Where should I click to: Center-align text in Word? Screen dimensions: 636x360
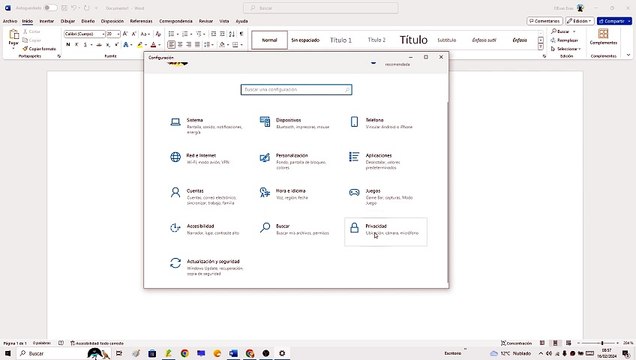click(x=180, y=45)
